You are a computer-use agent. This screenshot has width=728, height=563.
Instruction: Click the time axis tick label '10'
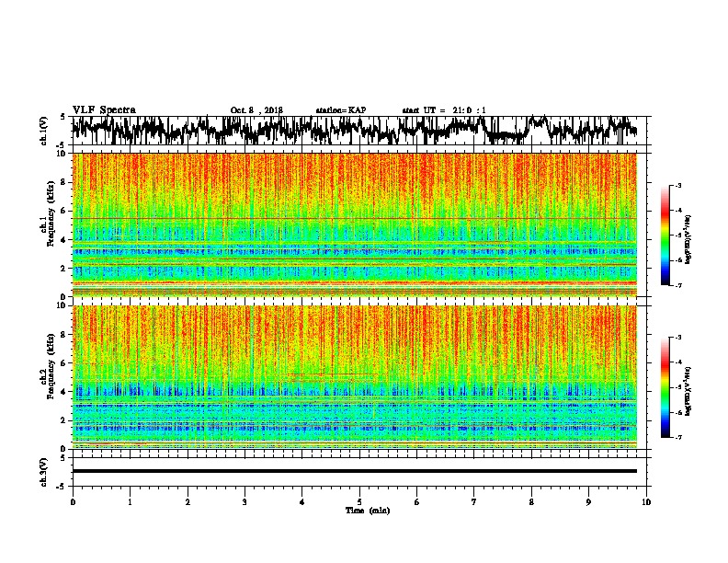click(646, 502)
